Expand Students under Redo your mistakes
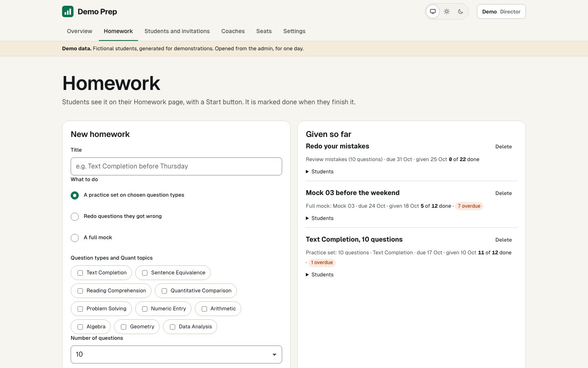Image resolution: width=588 pixels, height=368 pixels. tap(320, 172)
